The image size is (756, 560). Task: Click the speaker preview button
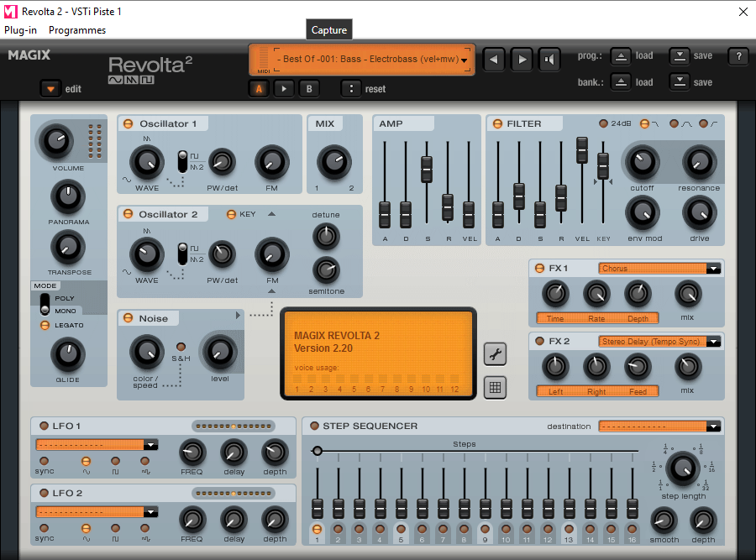coord(549,60)
